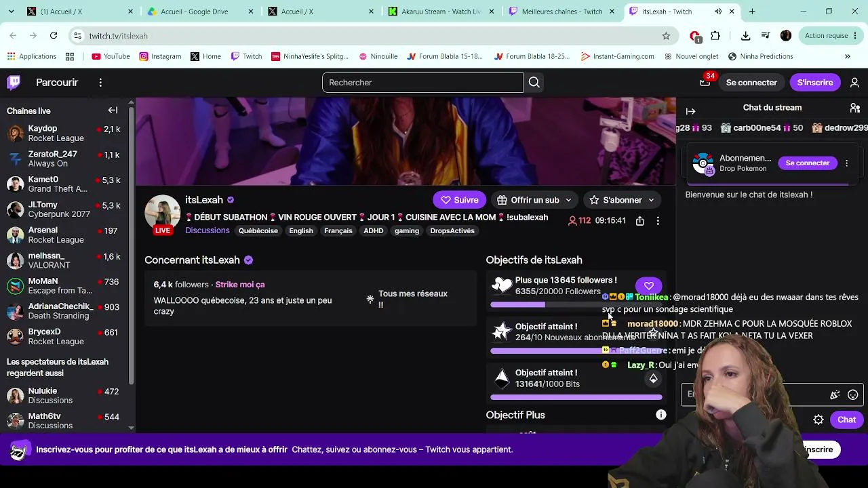Open Kaydop's channel in the sidebar
Viewport: 868px width, 488px height.
point(64,134)
